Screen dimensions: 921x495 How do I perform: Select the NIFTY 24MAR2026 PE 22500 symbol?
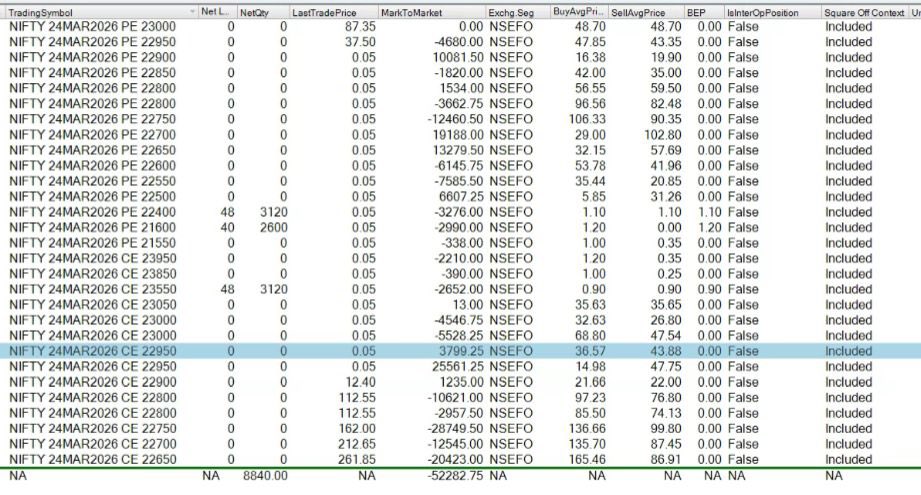[x=92, y=196]
